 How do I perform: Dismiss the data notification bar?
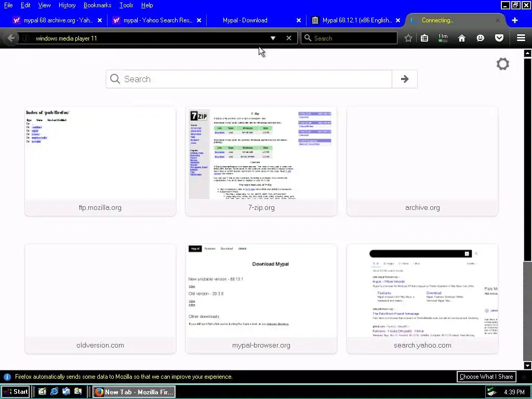525,377
